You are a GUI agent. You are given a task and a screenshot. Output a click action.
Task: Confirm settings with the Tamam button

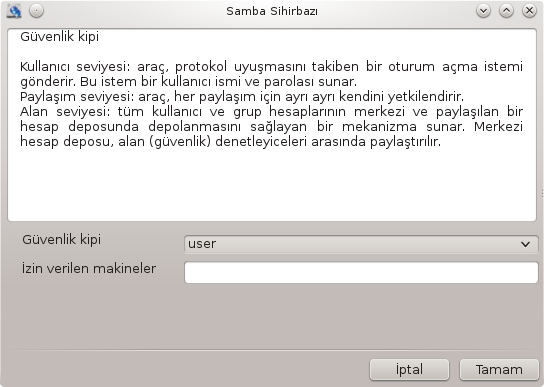[499, 370]
